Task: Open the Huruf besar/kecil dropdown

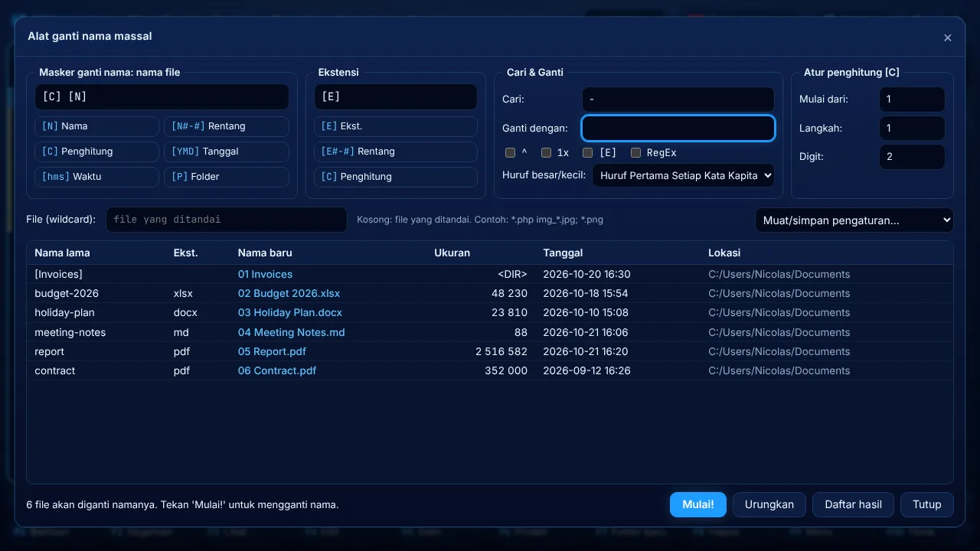Action: 683,175
